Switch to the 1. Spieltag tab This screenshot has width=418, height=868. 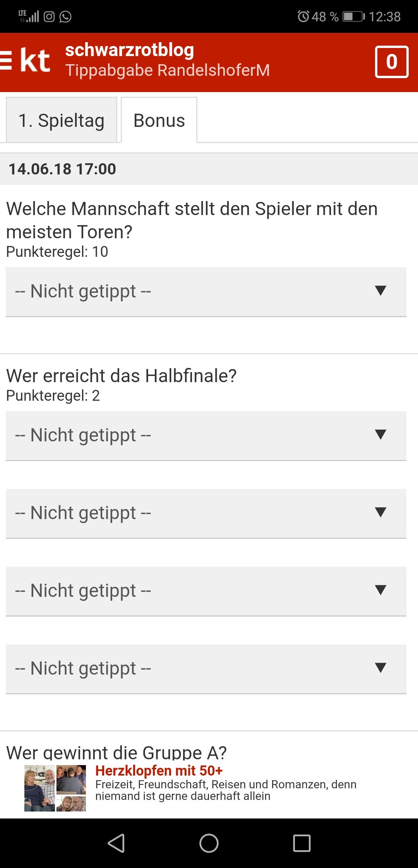pos(62,120)
